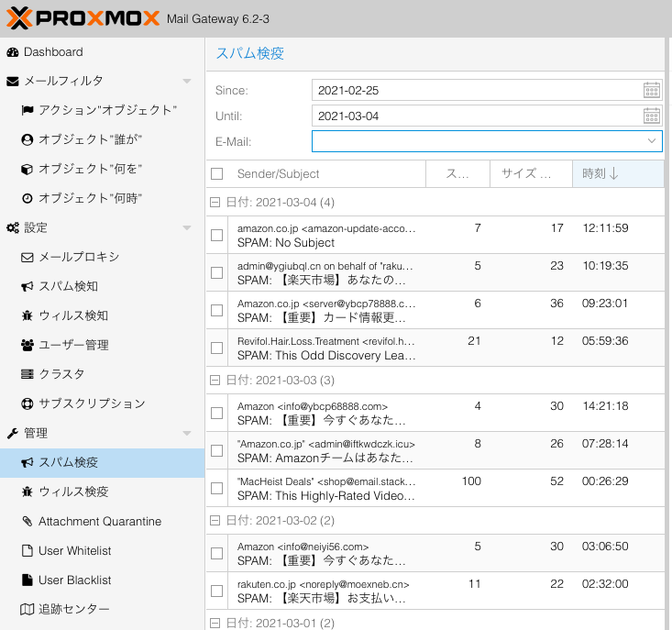Click into the E-Mail input field
The width and height of the screenshot is (672, 630).
[478, 141]
